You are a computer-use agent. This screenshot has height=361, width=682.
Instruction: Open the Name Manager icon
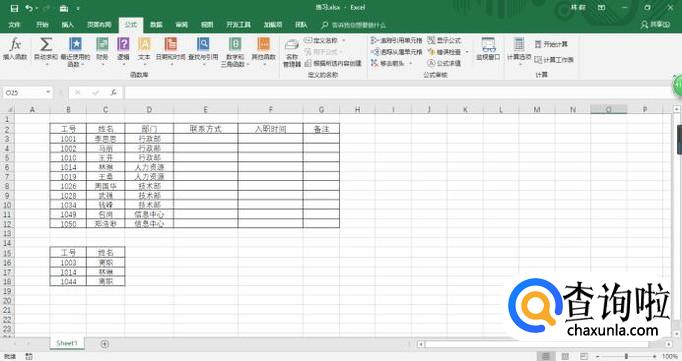(292, 52)
